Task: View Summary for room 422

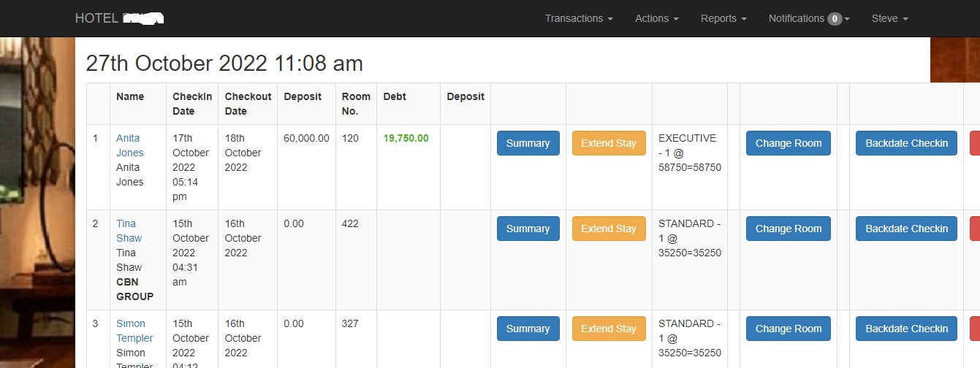Action: [x=528, y=229]
